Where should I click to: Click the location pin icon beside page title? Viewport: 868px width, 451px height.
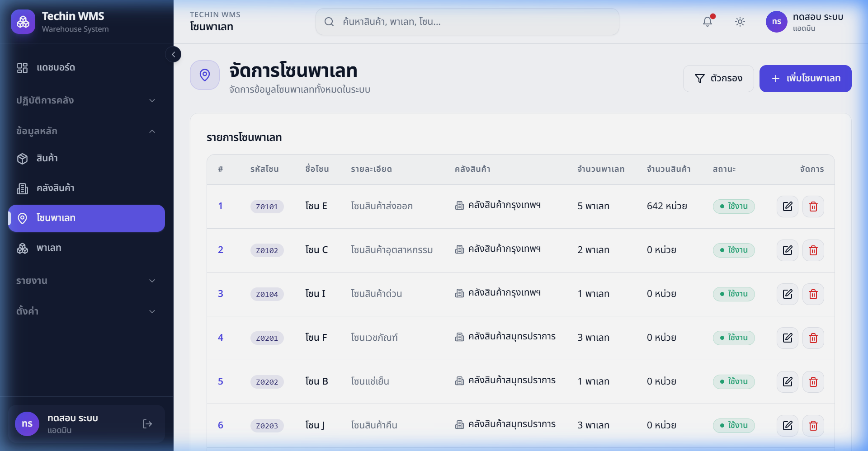[x=205, y=75]
